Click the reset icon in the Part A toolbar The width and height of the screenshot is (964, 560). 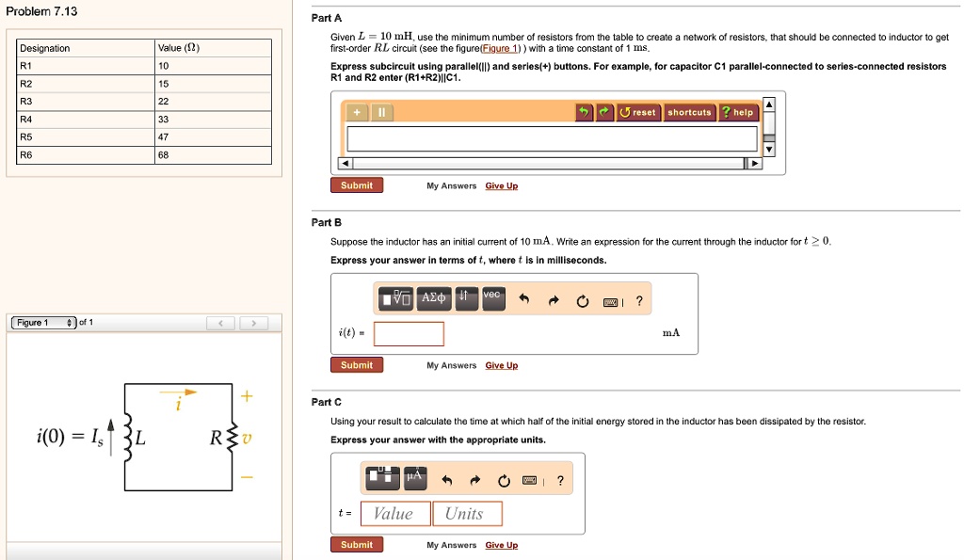pyautogui.click(x=637, y=112)
